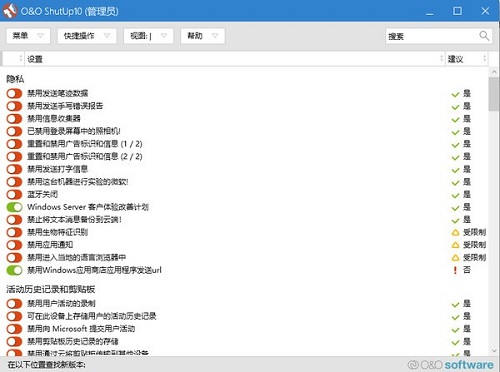This screenshot has width=500, height=372.
Task: Click green checkmark for Windows Server 客户体验改善计划
Action: click(x=455, y=208)
